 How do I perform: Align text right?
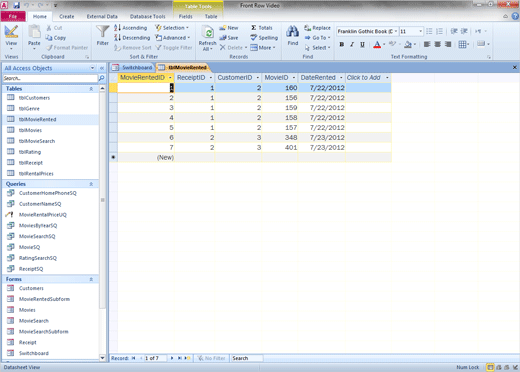pos(448,44)
